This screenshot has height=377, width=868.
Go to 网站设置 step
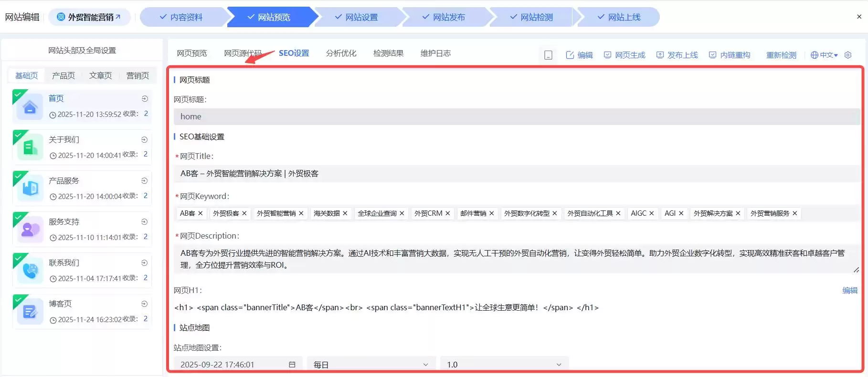[x=356, y=17]
